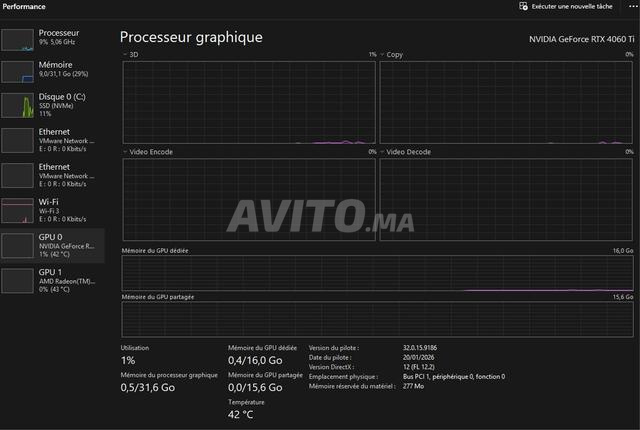Open the 3D engine dropdown

131,55
